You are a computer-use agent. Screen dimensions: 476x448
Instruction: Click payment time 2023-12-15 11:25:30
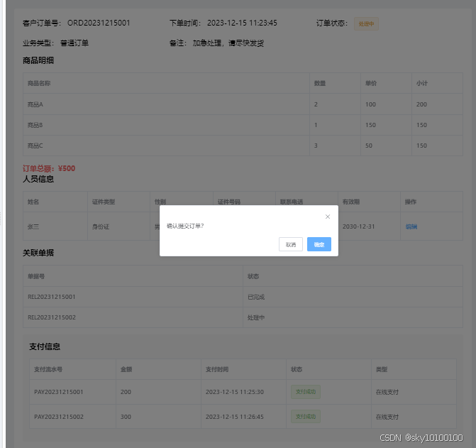235,392
